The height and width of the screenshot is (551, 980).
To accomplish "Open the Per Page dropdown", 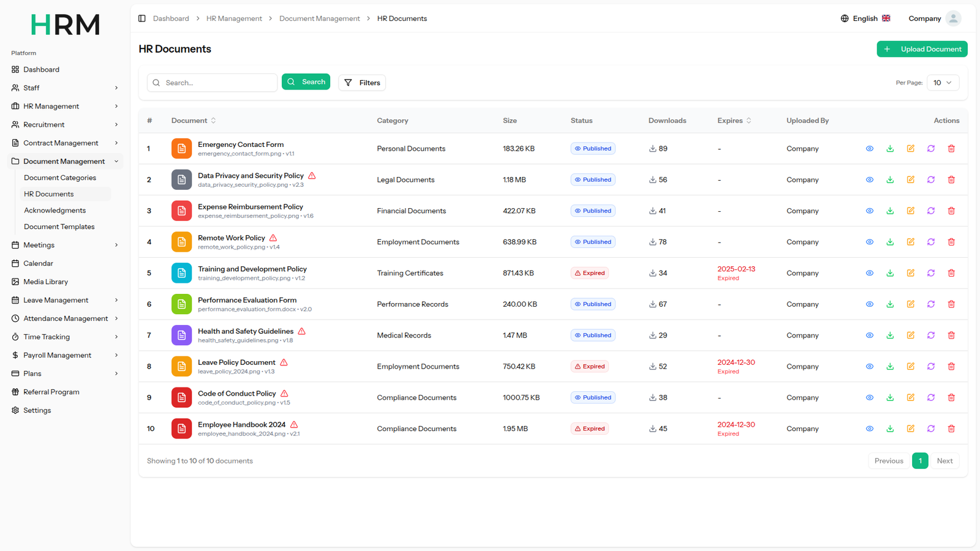I will (x=942, y=83).
